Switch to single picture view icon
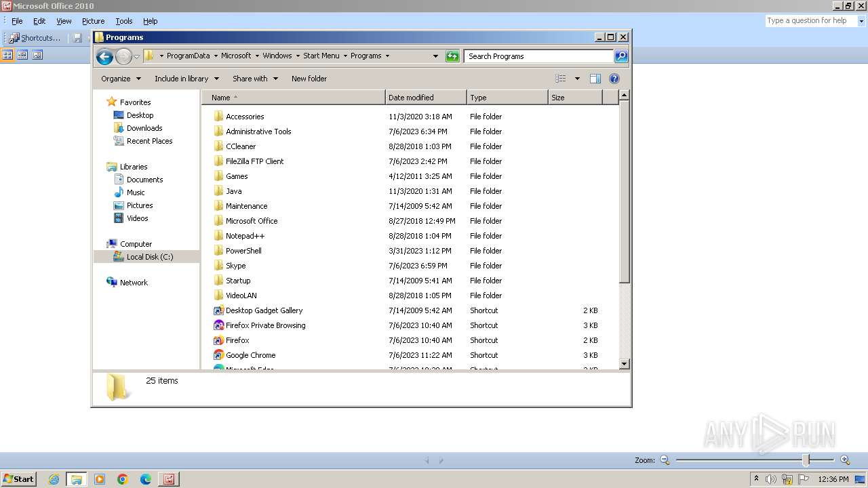The height and width of the screenshot is (488, 868). click(x=37, y=55)
